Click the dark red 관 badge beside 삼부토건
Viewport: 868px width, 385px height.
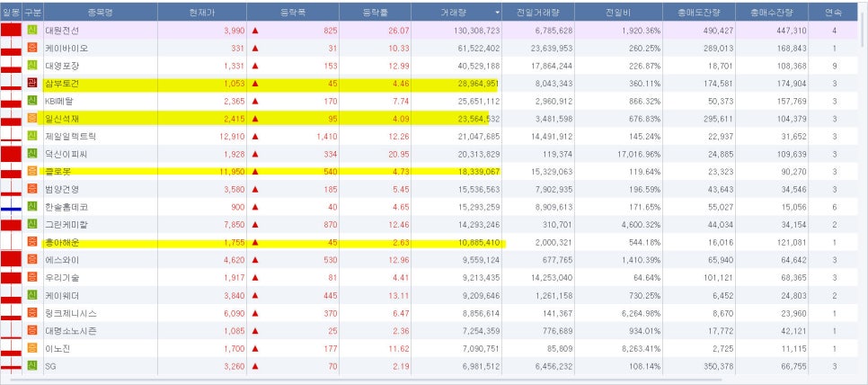pos(32,83)
